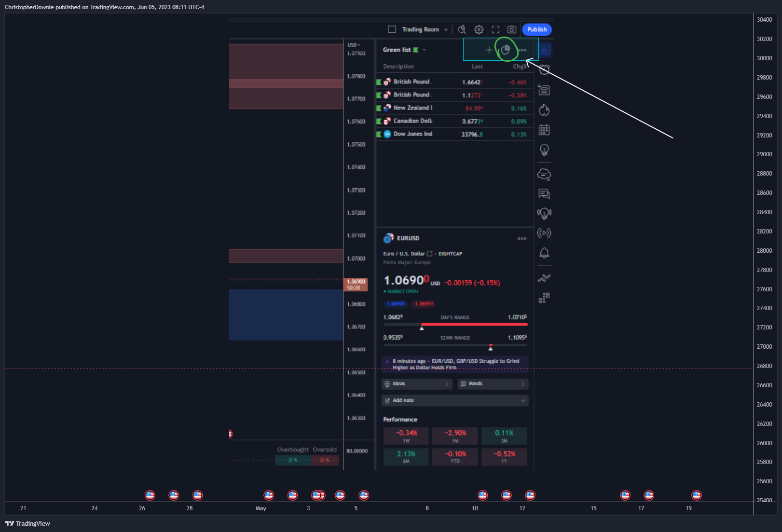Viewport: 782px width, 532px height.
Task: Toggle green flag on British Pound 1.6642 row
Action: tap(379, 82)
